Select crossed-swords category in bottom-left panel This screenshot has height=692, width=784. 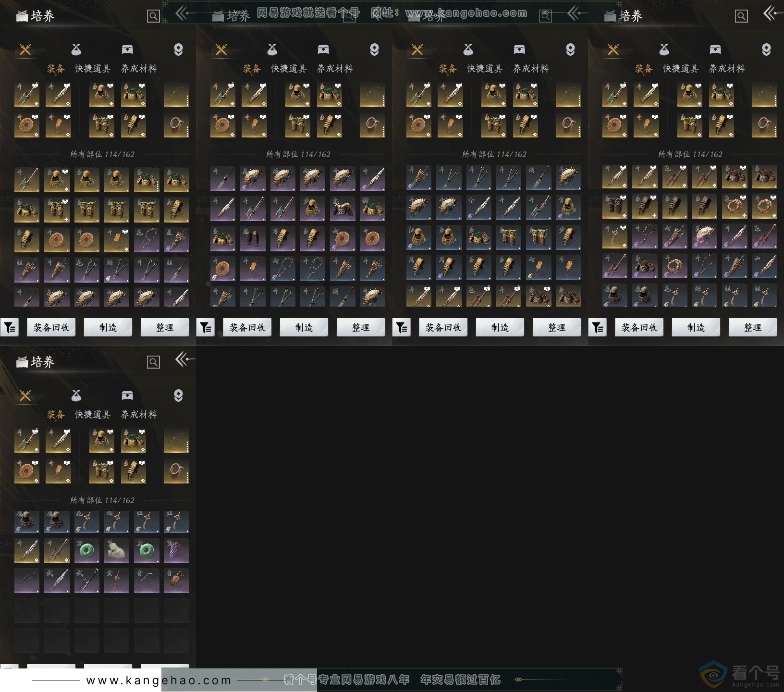25,395
